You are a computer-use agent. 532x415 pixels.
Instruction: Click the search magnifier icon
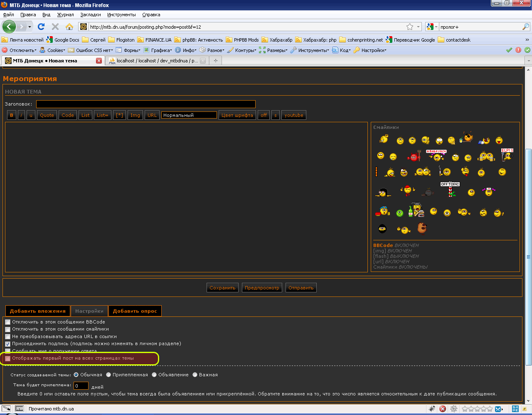click(525, 27)
